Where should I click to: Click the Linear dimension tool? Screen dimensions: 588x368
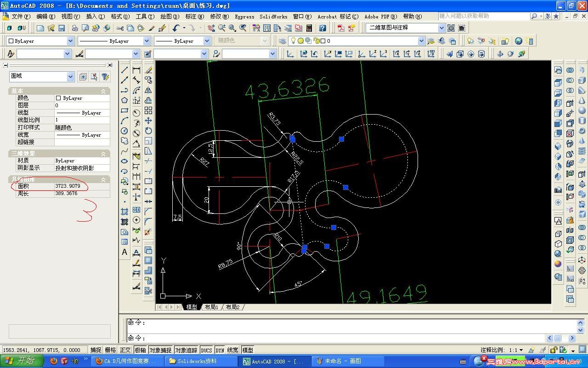pyautogui.click(x=136, y=70)
